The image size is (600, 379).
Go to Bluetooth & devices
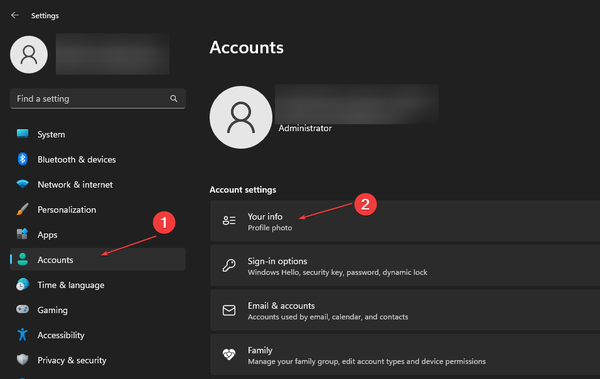pyautogui.click(x=98, y=159)
